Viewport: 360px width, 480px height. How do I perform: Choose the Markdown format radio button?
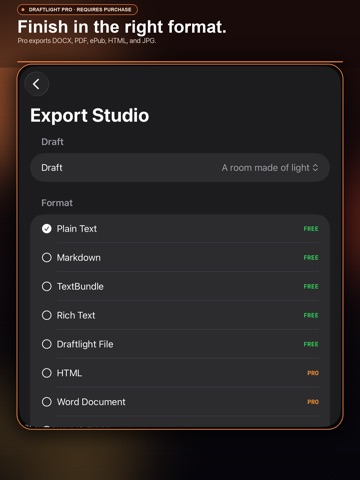click(x=47, y=258)
